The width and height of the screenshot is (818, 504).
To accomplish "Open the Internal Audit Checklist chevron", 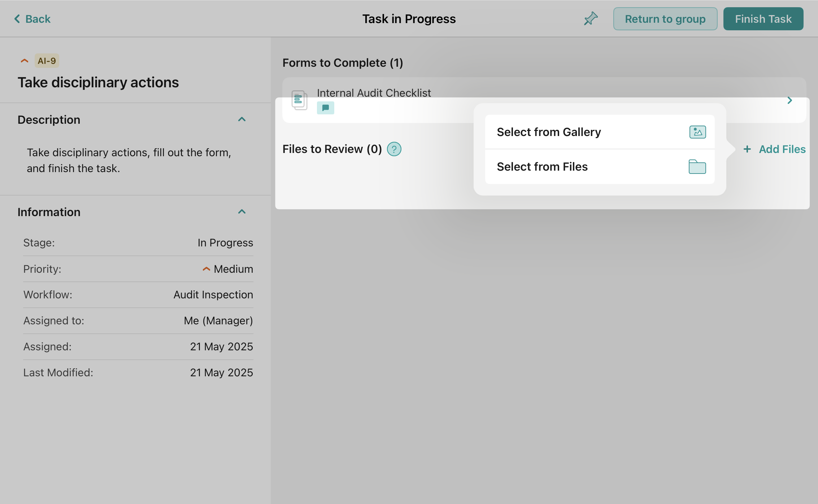I will pyautogui.click(x=789, y=100).
